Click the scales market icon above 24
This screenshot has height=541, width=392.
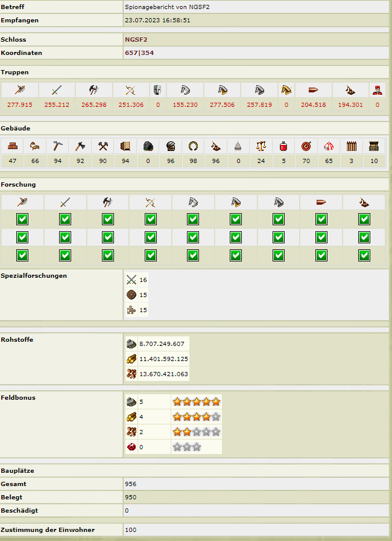(261, 146)
